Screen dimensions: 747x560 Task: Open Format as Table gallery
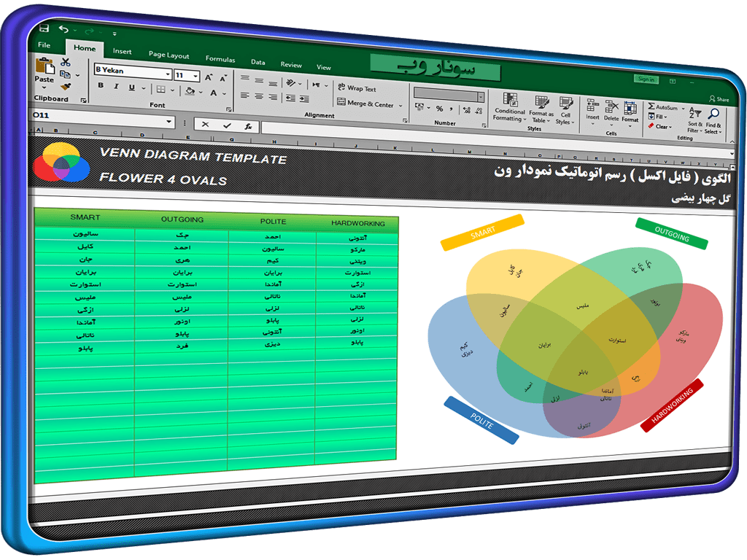tap(541, 109)
